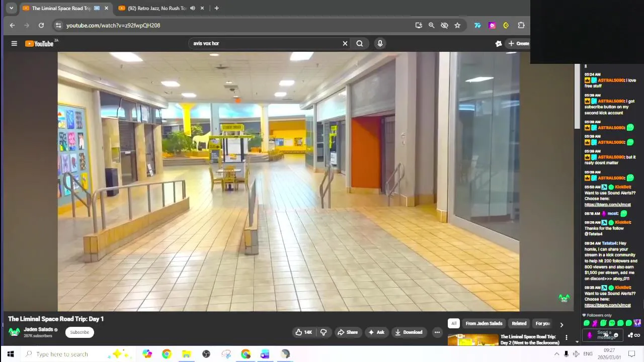Open the YouTube hamburger guide menu

(x=14, y=44)
